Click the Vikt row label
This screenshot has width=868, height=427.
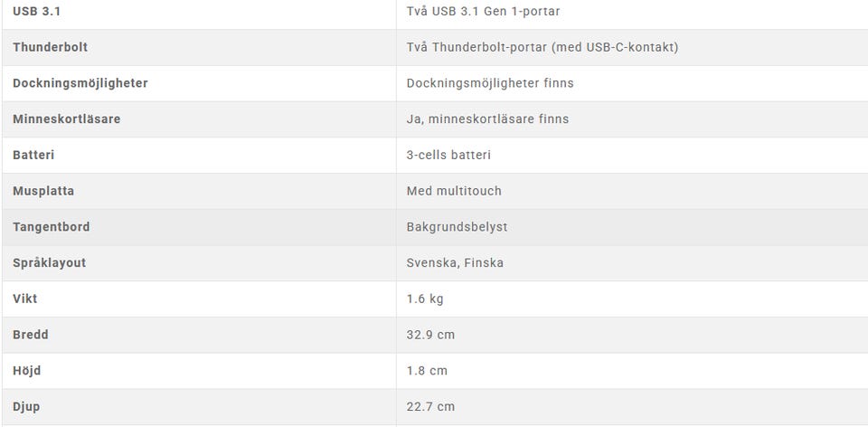(25, 299)
